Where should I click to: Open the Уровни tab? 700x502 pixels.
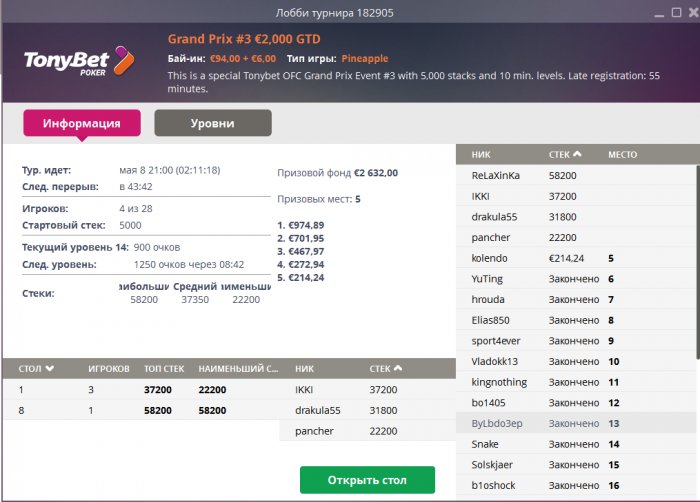[212, 123]
